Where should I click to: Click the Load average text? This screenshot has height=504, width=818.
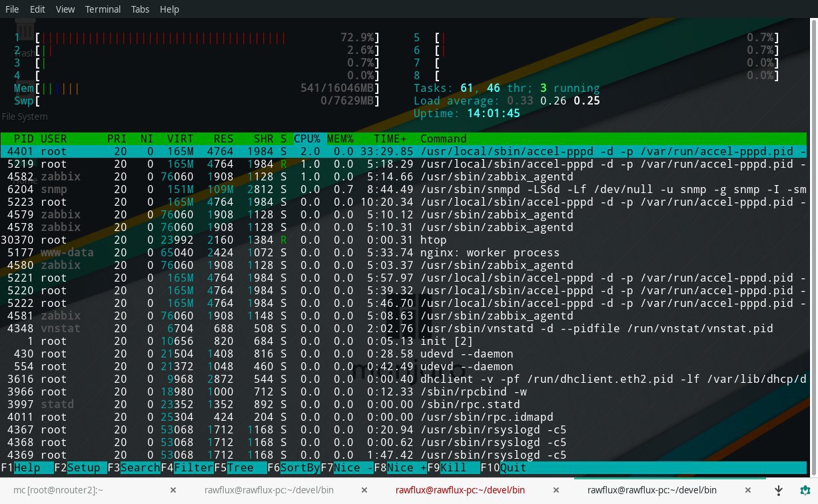(x=507, y=101)
